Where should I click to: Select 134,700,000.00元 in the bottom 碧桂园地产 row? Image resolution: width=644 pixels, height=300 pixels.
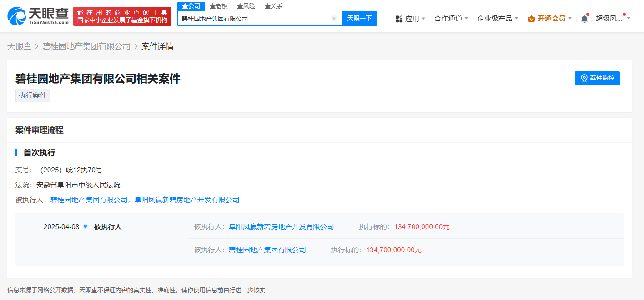394,250
